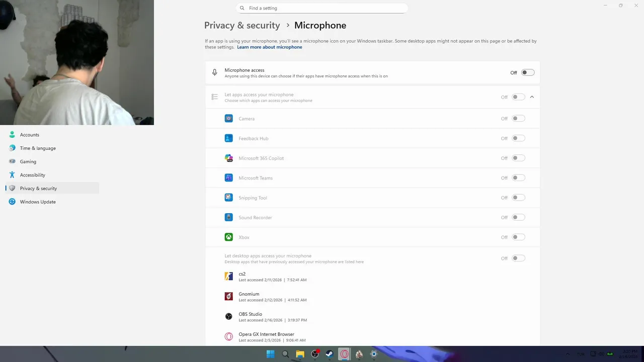Click the Opera GX Internet Browser list icon
Image resolution: width=644 pixels, height=362 pixels.
coord(229,337)
